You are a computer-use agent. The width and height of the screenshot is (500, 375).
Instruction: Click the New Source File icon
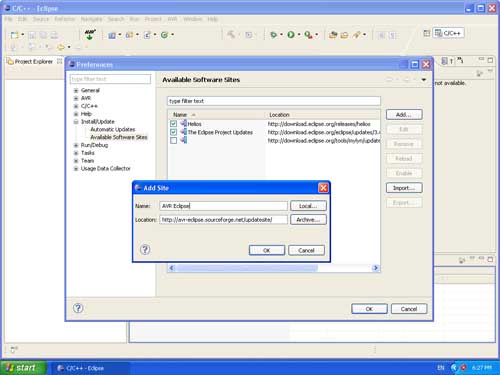147,35
